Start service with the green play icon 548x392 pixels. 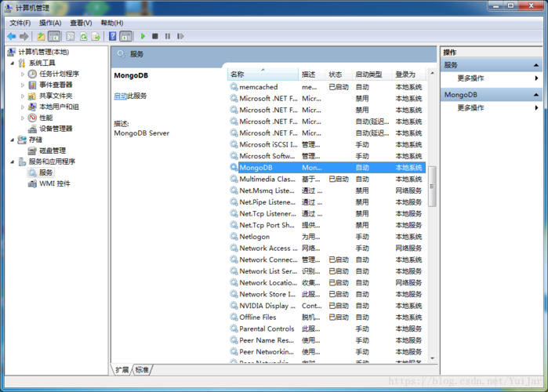coord(143,36)
